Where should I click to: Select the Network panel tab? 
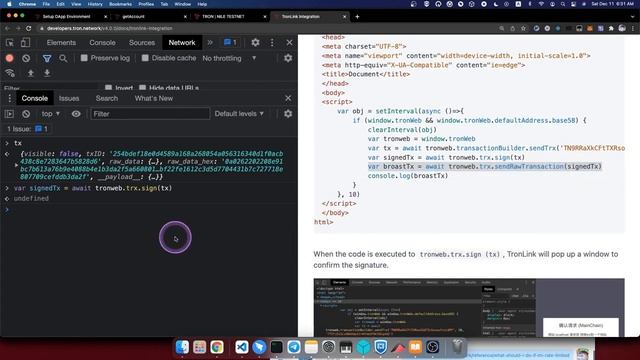pyautogui.click(x=182, y=42)
